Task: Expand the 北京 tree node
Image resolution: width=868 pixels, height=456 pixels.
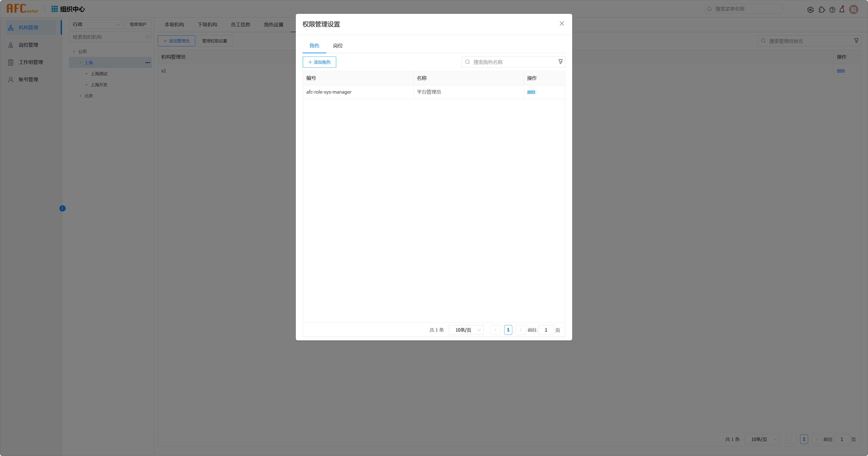Action: [x=81, y=96]
